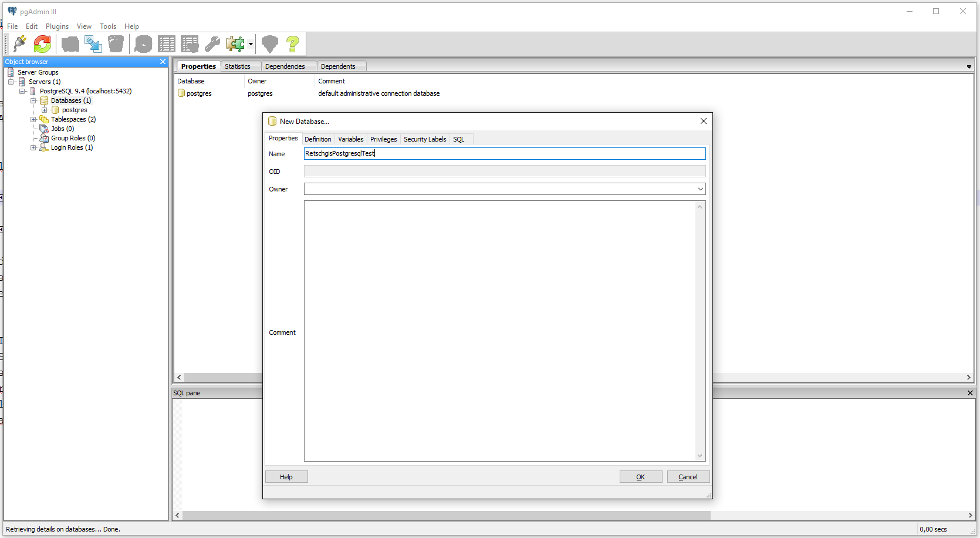Click the New Database dialog title icon
This screenshot has width=980, height=538.
click(272, 121)
